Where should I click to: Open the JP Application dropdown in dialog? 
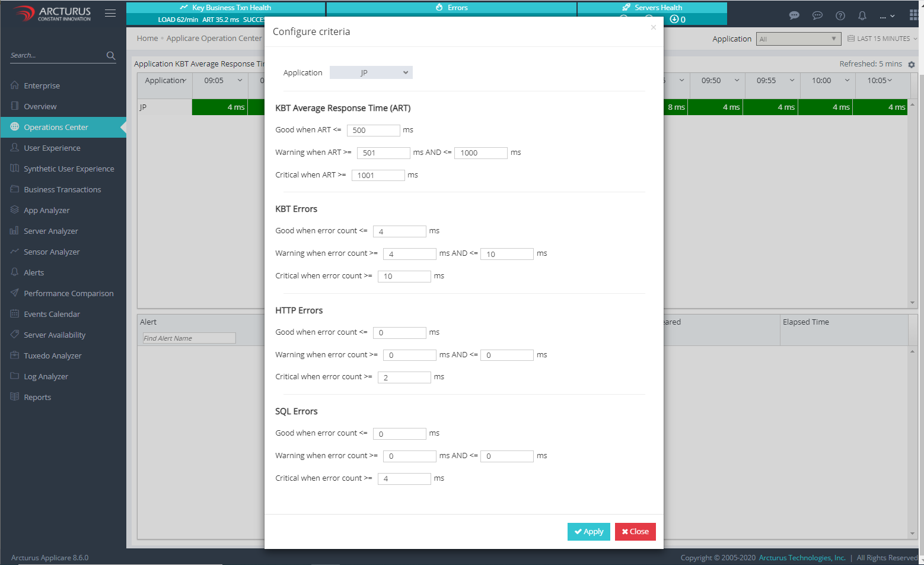click(x=371, y=72)
